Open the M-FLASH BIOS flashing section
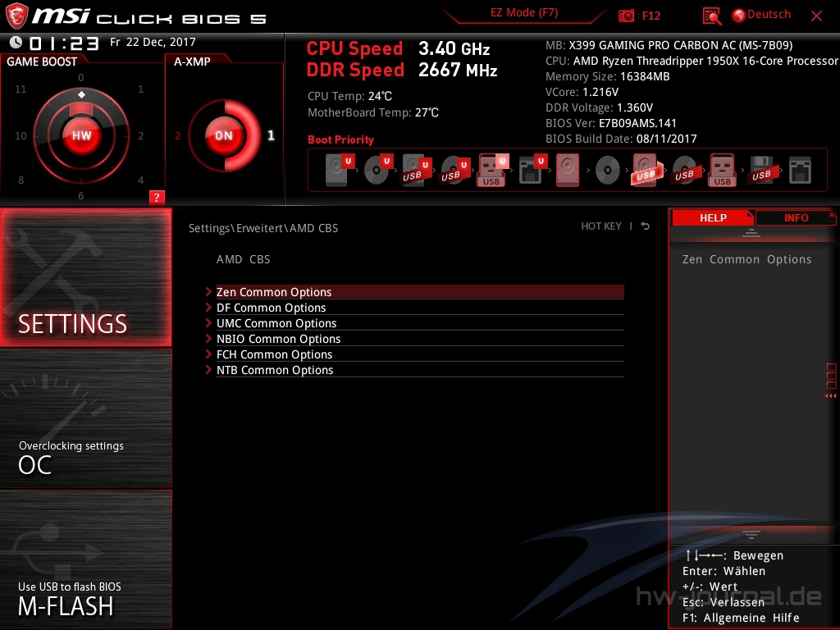This screenshot has height=630, width=840. tap(85, 559)
